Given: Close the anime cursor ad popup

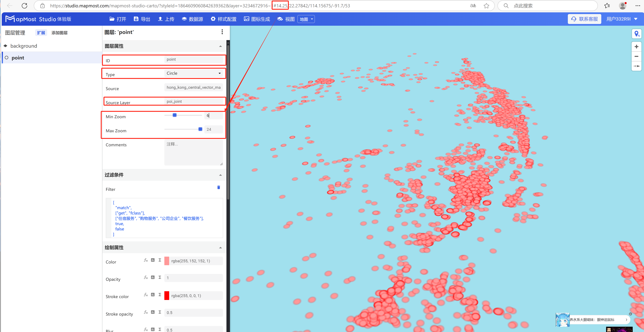Looking at the screenshot, I should (630, 314).
